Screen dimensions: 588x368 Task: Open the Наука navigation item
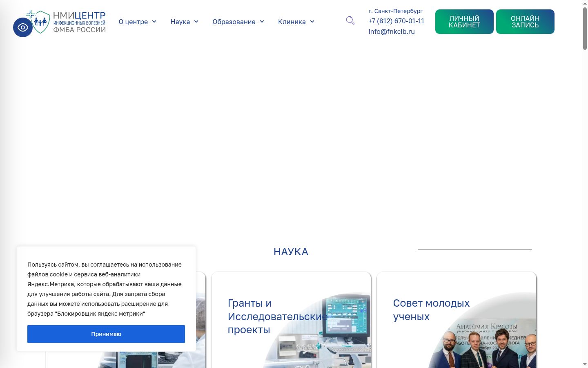point(180,22)
